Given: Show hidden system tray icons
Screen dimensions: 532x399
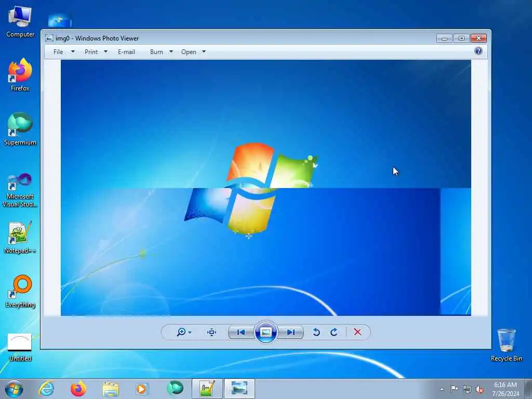Looking at the screenshot, I should [442, 390].
